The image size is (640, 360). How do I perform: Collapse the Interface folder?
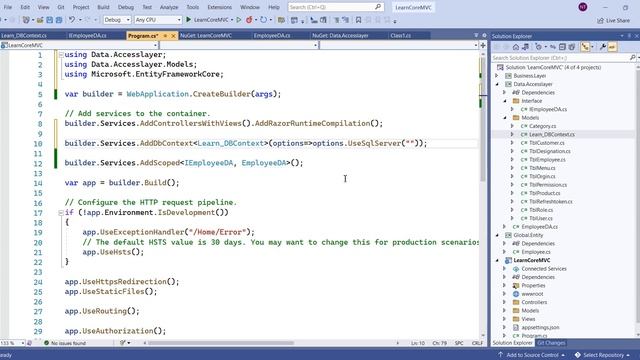[x=505, y=101]
